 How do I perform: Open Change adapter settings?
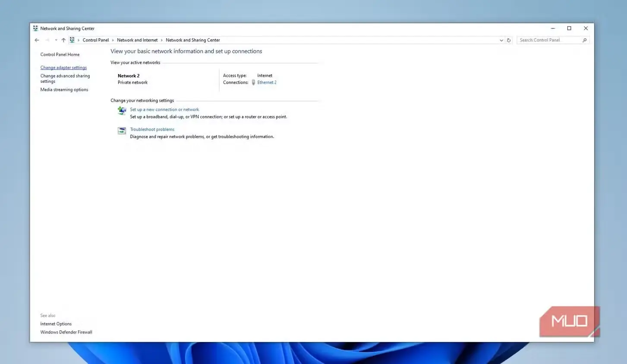click(63, 68)
